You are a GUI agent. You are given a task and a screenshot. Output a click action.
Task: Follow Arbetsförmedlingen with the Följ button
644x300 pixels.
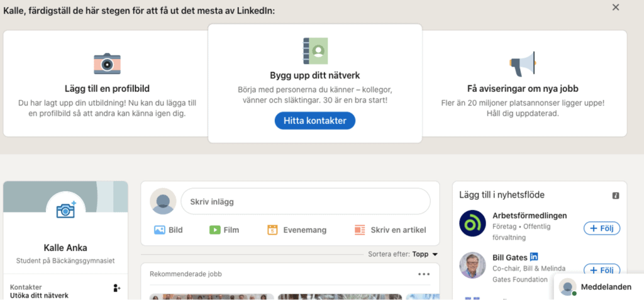pyautogui.click(x=602, y=228)
